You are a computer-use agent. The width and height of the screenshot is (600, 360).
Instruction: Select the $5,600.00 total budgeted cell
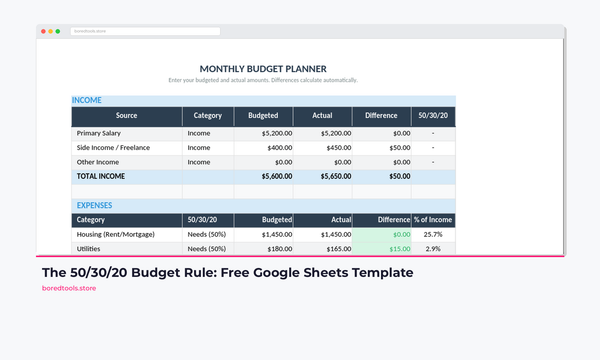click(x=263, y=177)
